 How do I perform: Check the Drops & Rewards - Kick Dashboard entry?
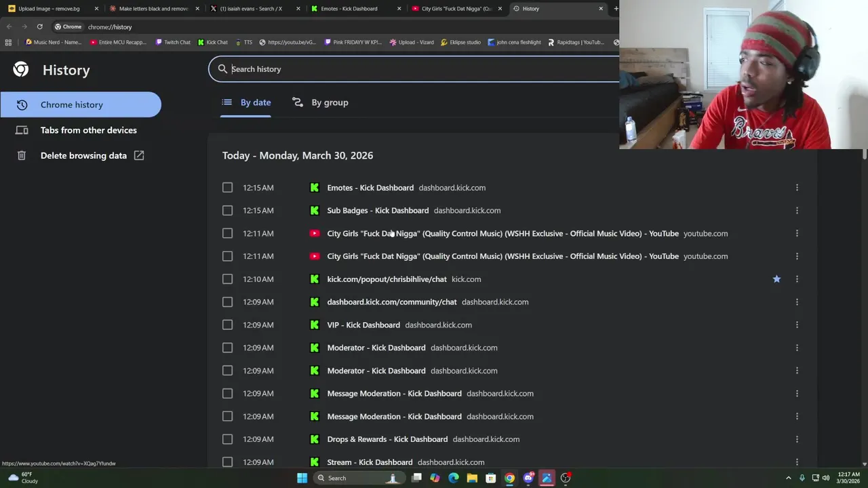coord(227,439)
